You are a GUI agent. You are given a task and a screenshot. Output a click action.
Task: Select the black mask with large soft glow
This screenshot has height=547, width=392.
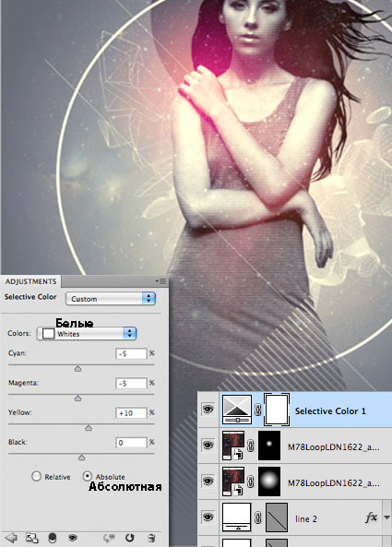[x=269, y=482]
